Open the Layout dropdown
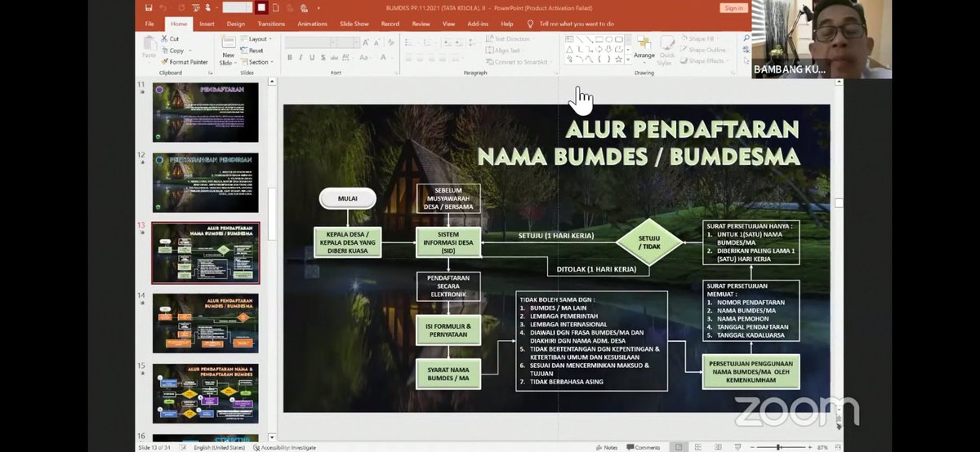Screen dimensions: 980x452 point(256,39)
